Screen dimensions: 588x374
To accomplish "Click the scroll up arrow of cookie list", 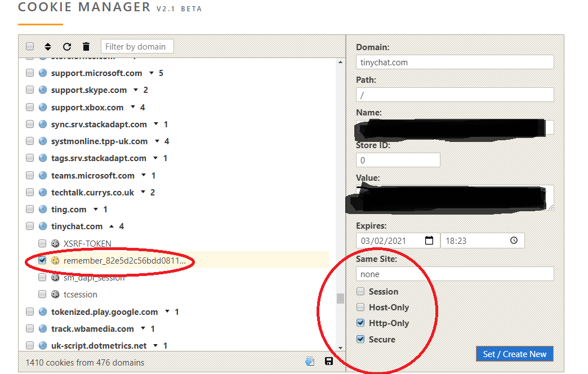I will 340,63.
